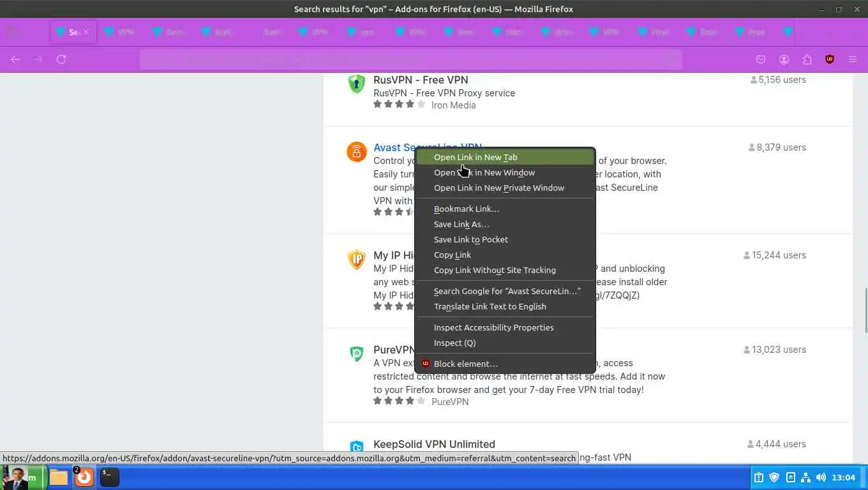This screenshot has width=868, height=490.
Task: Choose Inspect Accessibility Properties
Action: tap(505, 327)
